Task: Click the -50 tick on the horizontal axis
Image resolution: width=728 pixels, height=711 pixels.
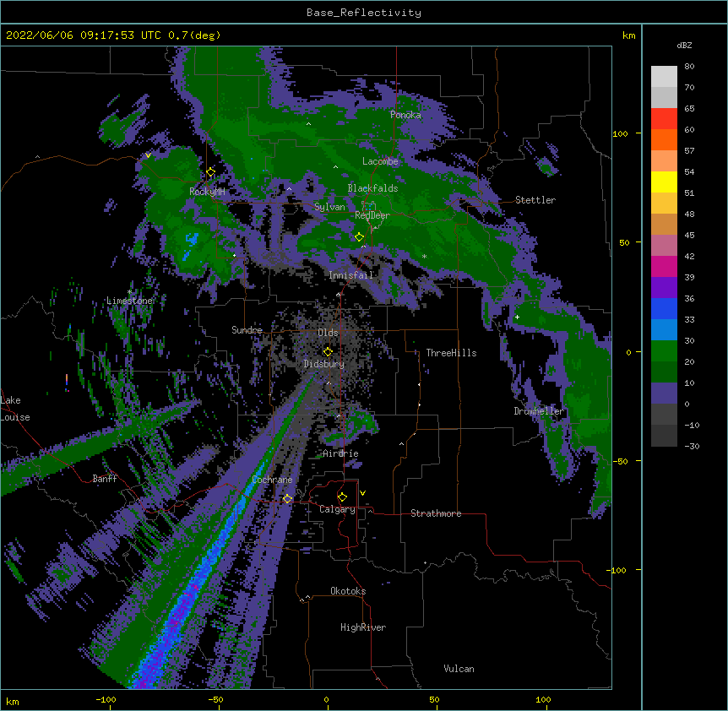Action: (x=215, y=699)
